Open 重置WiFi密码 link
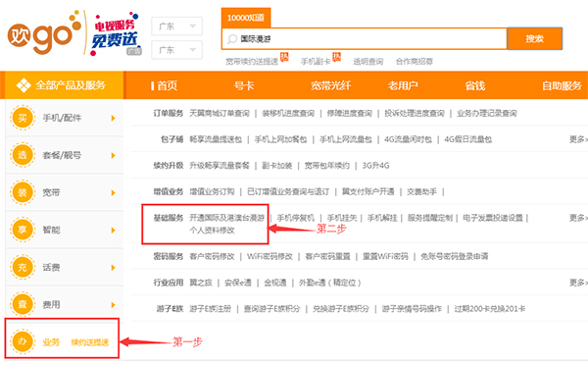This screenshot has width=588, height=365. (x=385, y=256)
